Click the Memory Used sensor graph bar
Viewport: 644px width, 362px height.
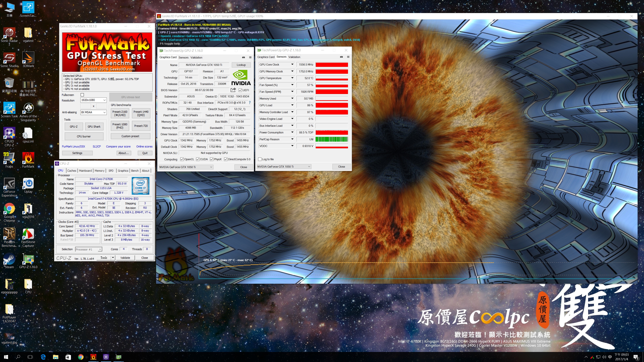[332, 99]
